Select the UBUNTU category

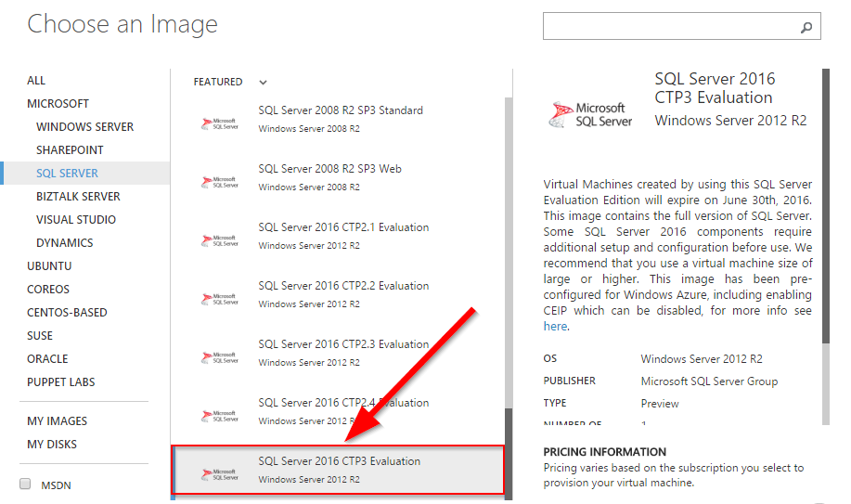49,266
